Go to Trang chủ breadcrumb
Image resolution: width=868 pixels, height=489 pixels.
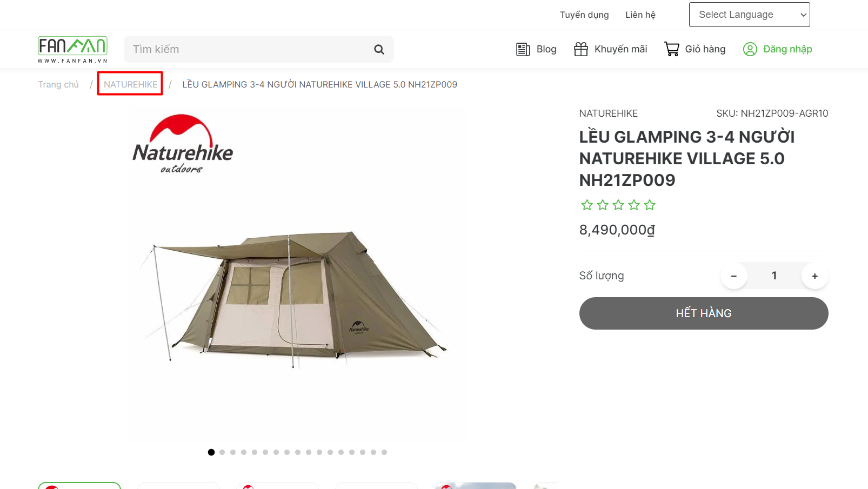point(58,84)
